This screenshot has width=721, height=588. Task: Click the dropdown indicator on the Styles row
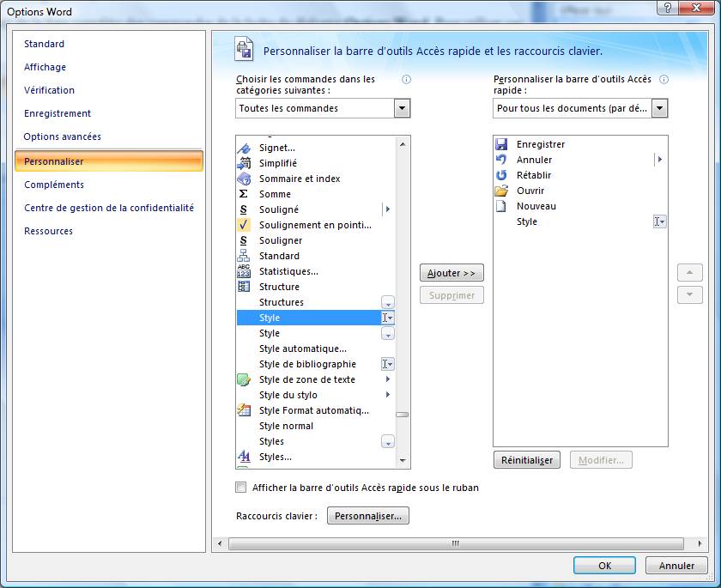coord(388,441)
